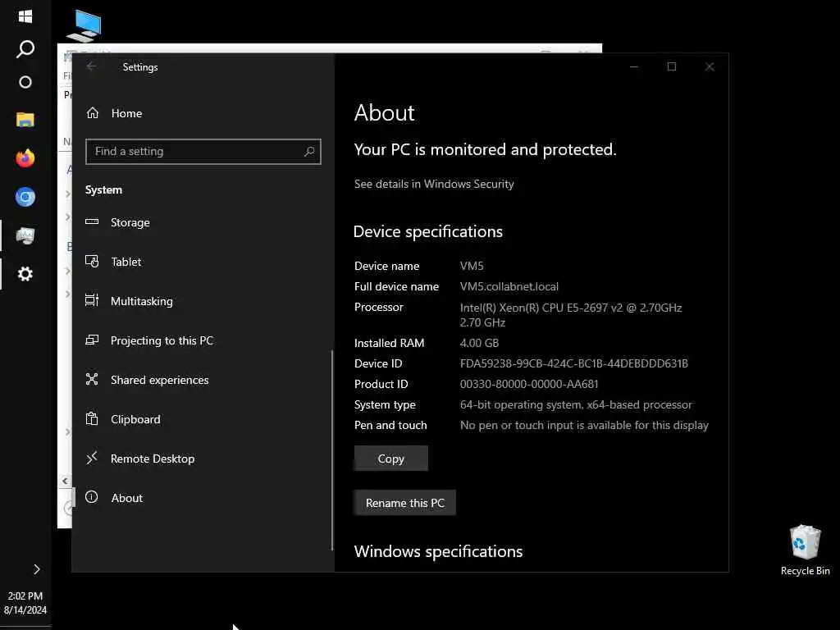Click the search magnifier in settings box
The image size is (840, 630).
point(309,152)
